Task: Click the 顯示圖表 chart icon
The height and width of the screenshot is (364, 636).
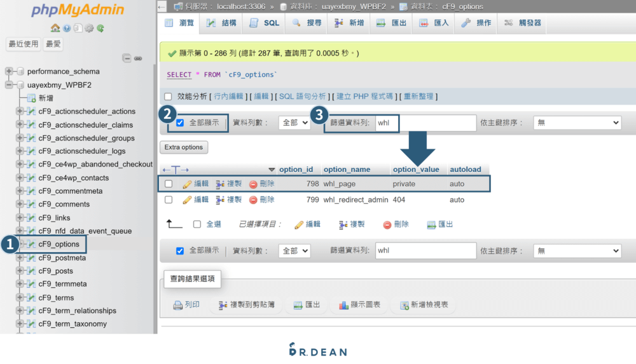Action: click(343, 305)
